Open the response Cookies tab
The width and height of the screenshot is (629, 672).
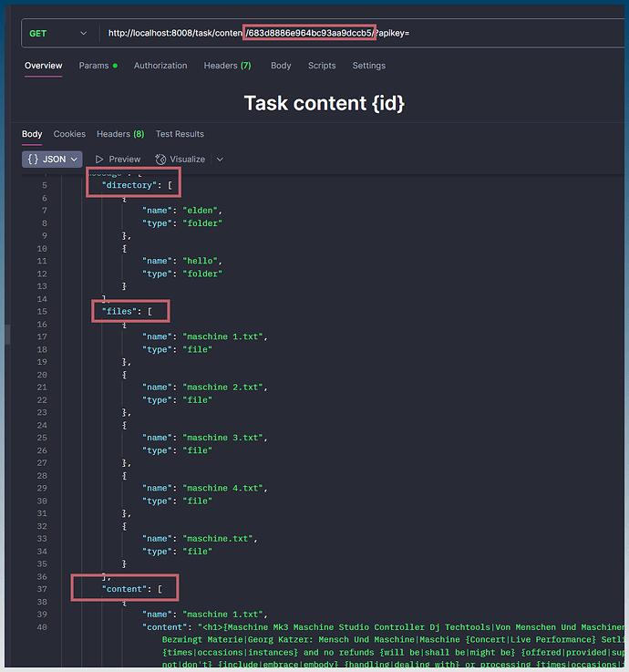pyautogui.click(x=69, y=134)
